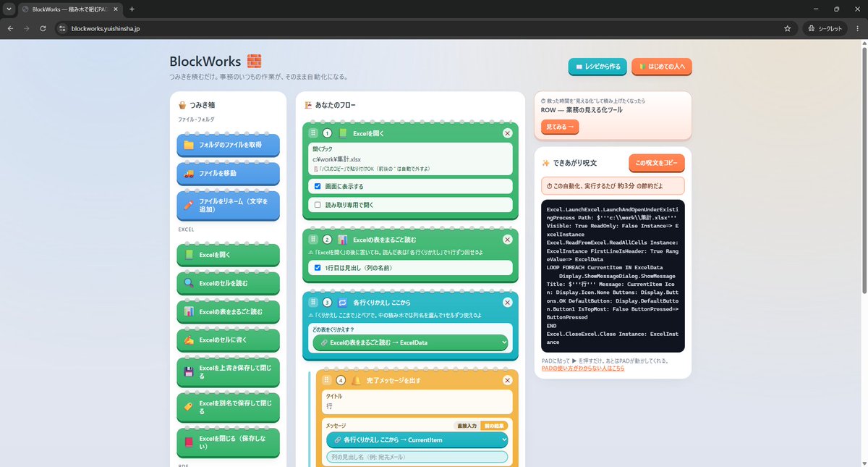Click the '約3分 の節約だよ' savings notice
Screen dimensions: 868x467
coord(613,185)
